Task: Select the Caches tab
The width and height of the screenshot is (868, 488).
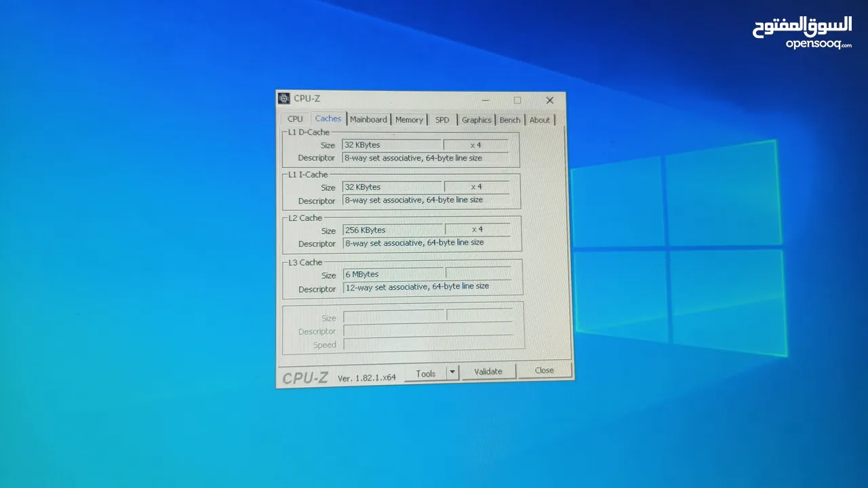Action: 328,119
